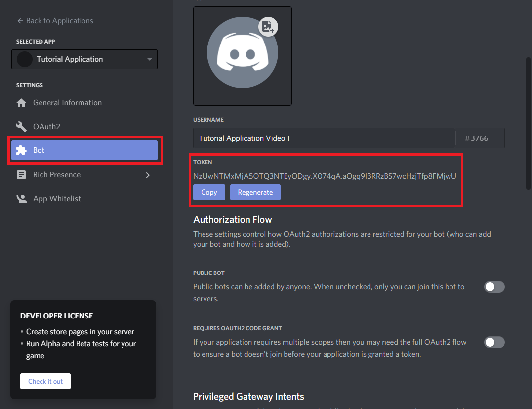
Task: Click the Authorization Flow heading
Action: click(x=233, y=220)
